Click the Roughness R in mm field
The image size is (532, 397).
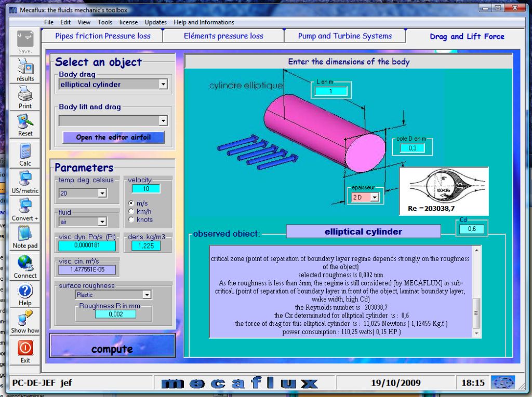[x=116, y=314]
